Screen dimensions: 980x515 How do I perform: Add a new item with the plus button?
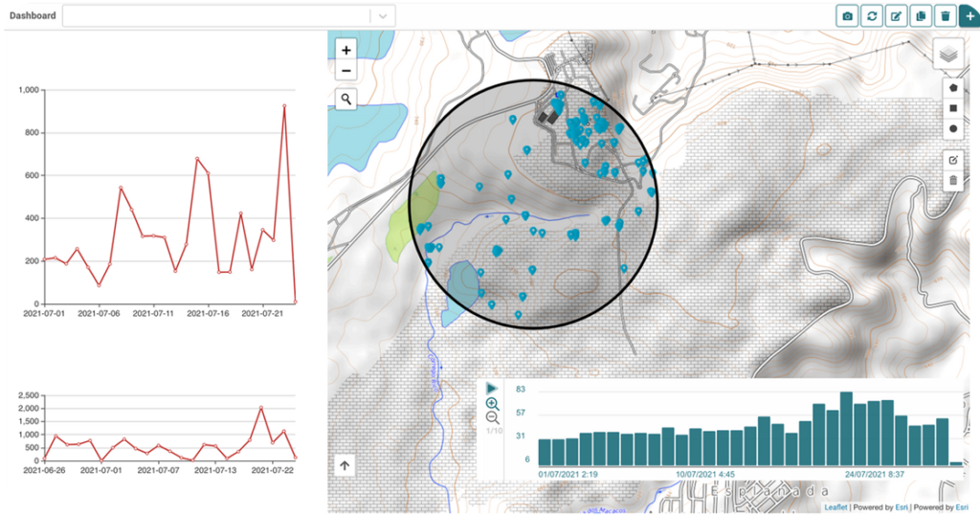pos(969,16)
